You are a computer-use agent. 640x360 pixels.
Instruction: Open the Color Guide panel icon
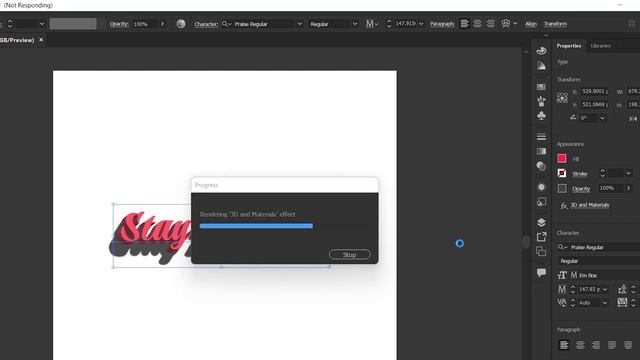(x=541, y=66)
